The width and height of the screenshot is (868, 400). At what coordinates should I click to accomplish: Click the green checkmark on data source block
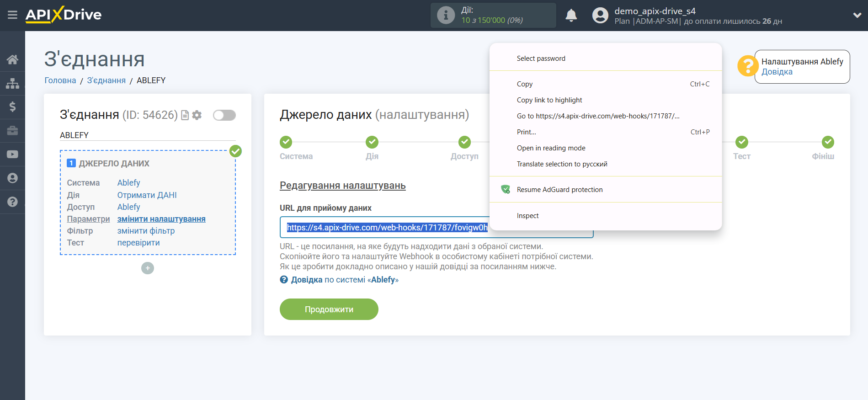[235, 151]
